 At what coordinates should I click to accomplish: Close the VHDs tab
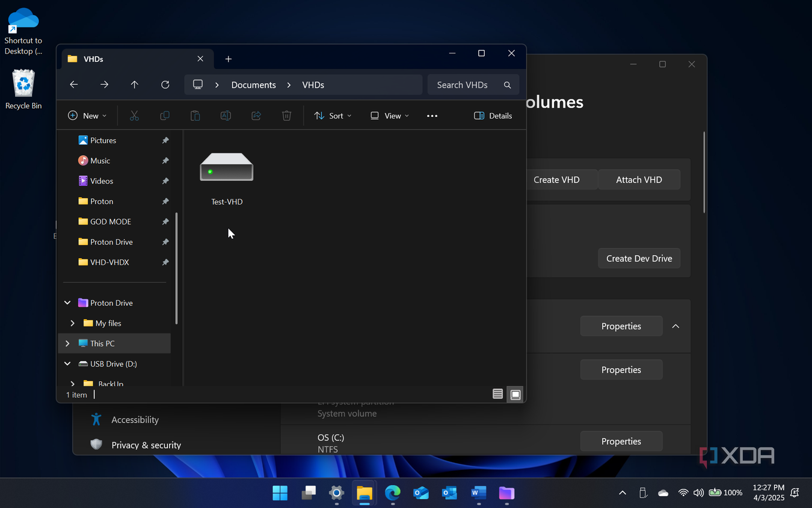(x=200, y=59)
